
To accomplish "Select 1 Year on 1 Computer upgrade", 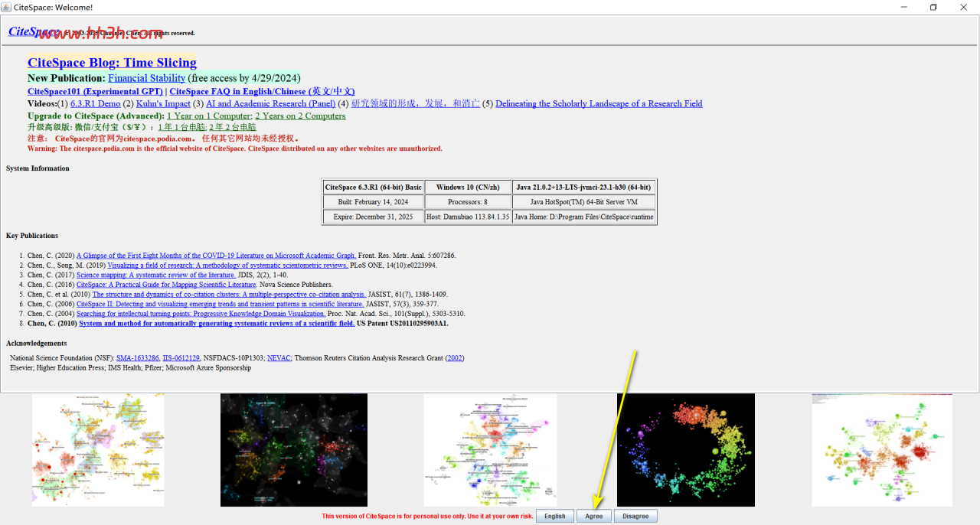I will (209, 116).
